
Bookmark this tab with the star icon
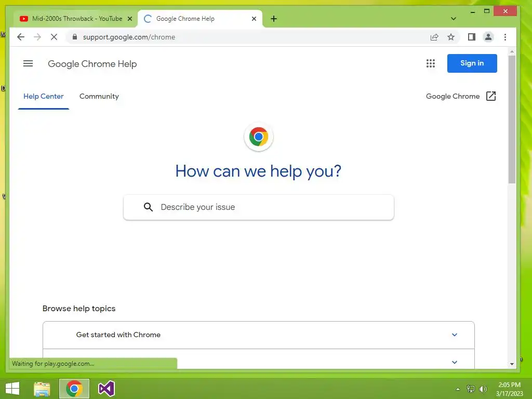point(451,37)
